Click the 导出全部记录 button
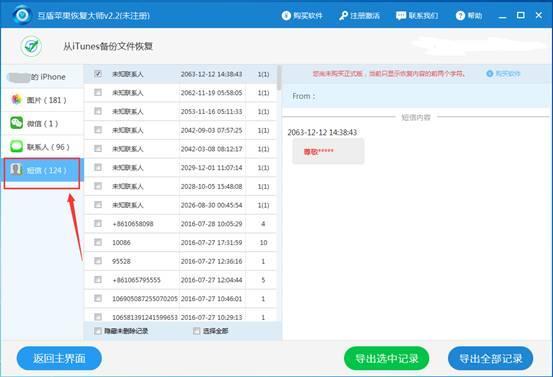553x377 pixels. (490, 359)
